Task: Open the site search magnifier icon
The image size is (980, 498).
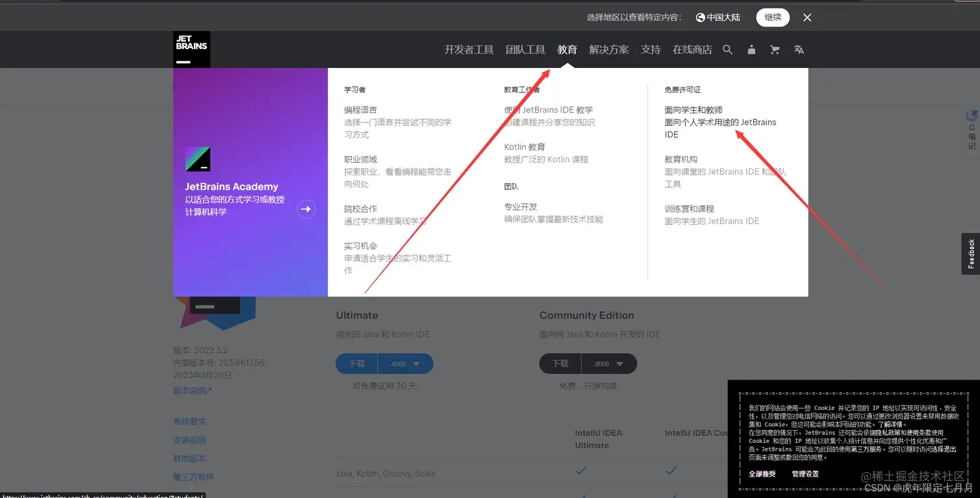Action: pos(728,50)
